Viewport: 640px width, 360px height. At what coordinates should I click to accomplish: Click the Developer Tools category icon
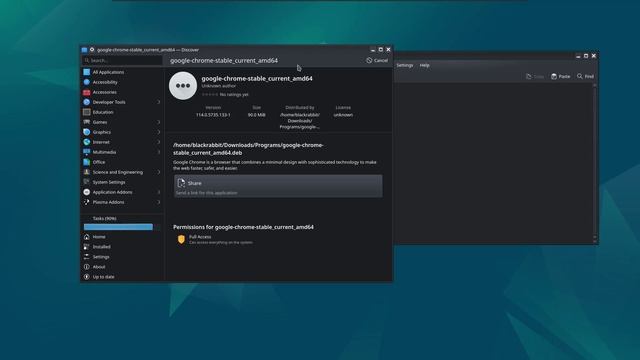coord(87,102)
